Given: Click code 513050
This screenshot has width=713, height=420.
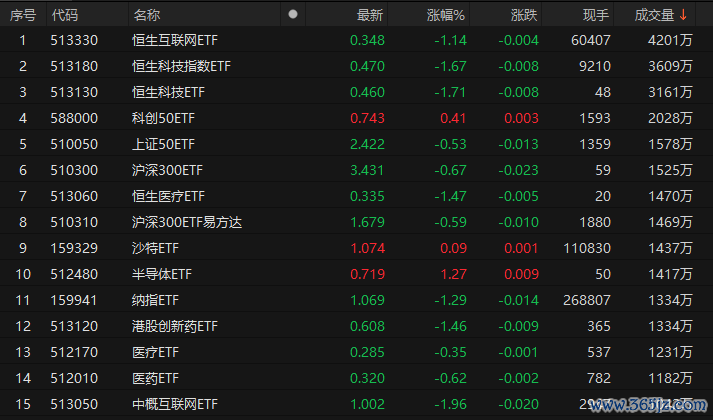Looking at the screenshot, I should point(74,404).
